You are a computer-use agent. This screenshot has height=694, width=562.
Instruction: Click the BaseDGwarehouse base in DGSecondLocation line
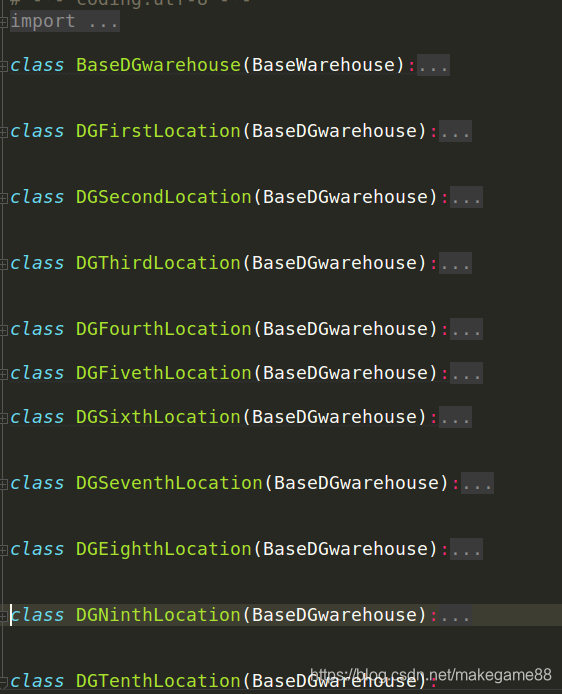pos(345,197)
